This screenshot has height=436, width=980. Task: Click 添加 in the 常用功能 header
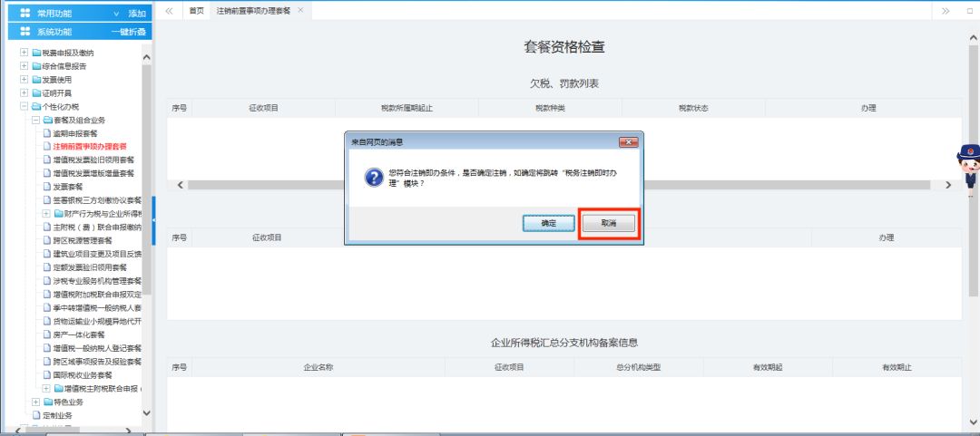click(136, 14)
